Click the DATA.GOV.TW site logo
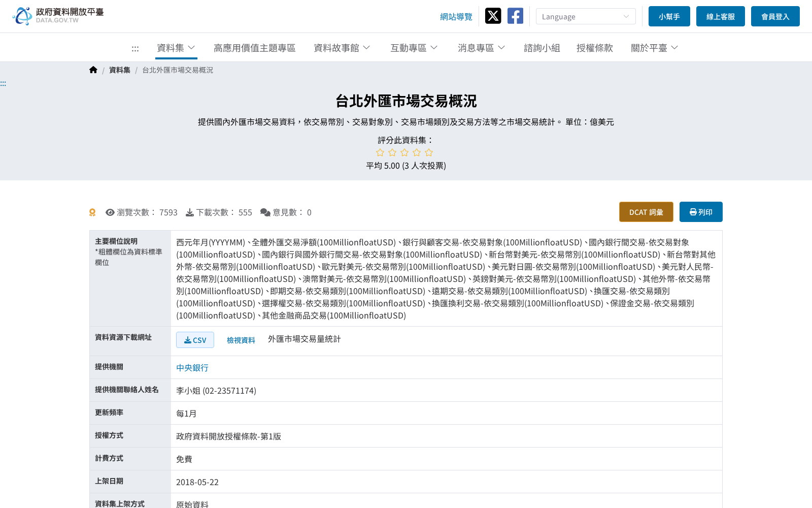812x508 pixels. pyautogui.click(x=58, y=16)
